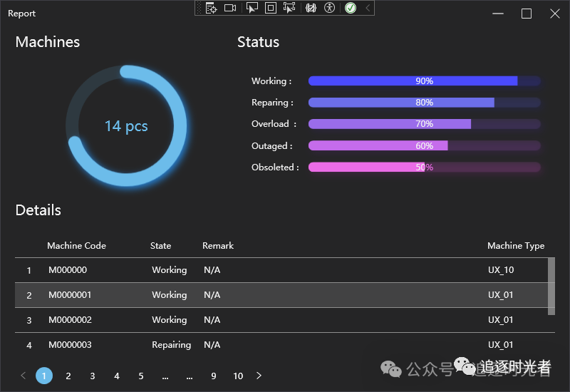Click the Working 90% progress bar

point(424,81)
